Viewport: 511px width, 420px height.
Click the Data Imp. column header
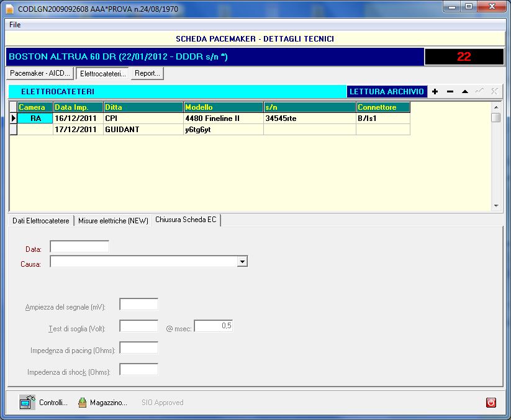pos(78,107)
